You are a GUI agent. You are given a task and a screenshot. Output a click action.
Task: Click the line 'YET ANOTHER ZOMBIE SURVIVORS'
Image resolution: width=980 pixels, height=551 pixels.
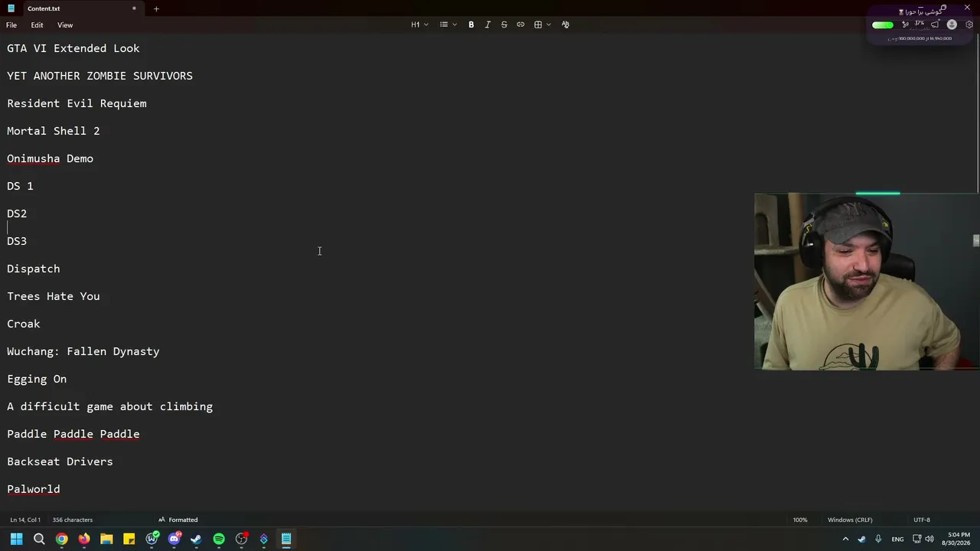pyautogui.click(x=100, y=76)
